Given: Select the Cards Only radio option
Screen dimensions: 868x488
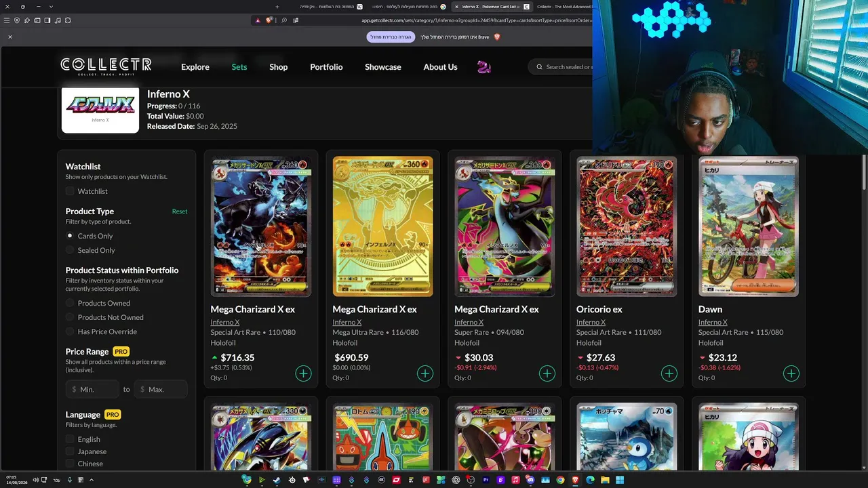Looking at the screenshot, I should click(x=70, y=236).
